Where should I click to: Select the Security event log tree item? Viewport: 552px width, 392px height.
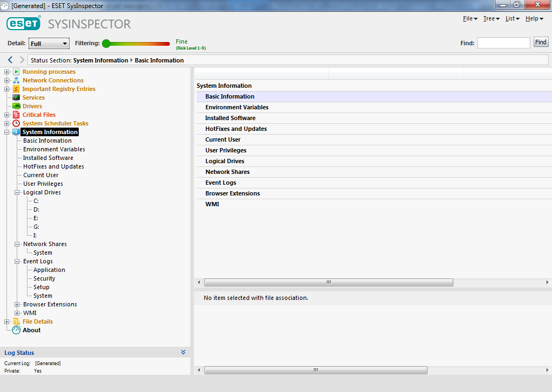tap(44, 278)
